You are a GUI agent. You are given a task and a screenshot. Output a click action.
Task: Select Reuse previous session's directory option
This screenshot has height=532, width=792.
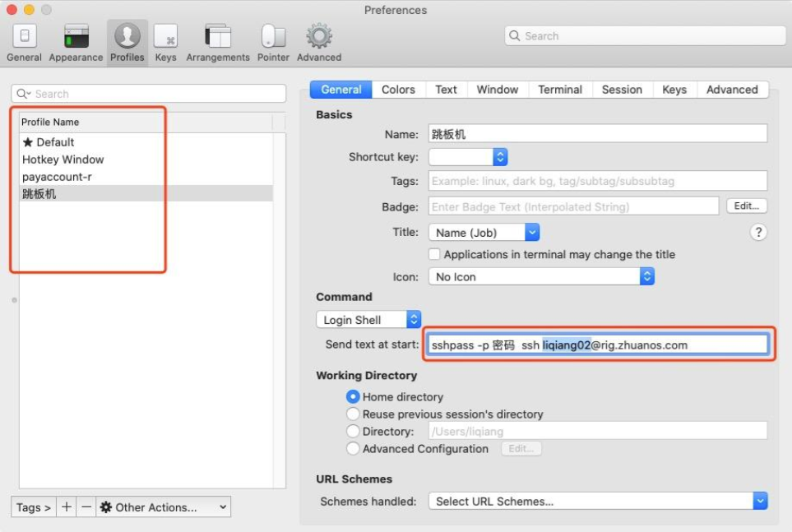pos(353,414)
